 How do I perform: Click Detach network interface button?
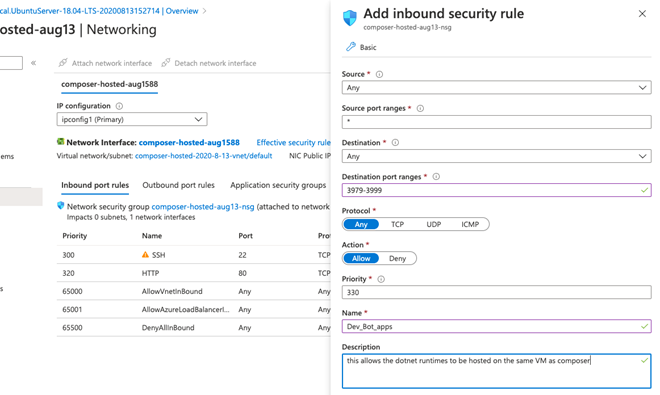209,63
